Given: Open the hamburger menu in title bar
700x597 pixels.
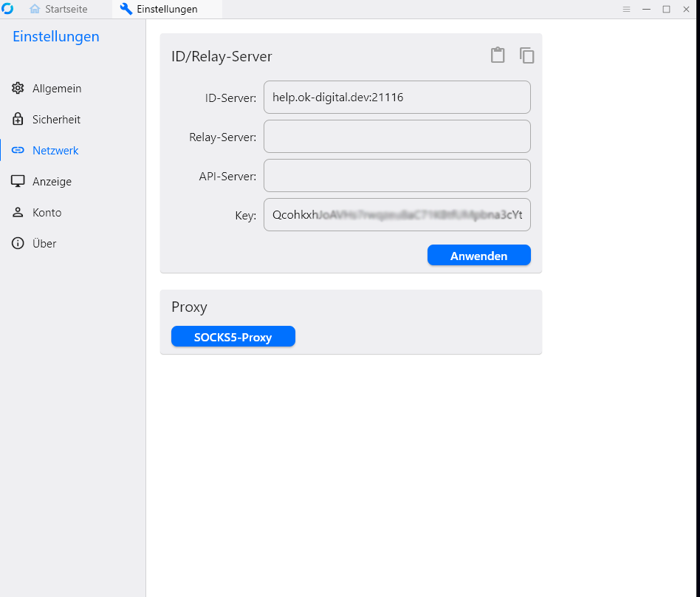Looking at the screenshot, I should click(626, 10).
